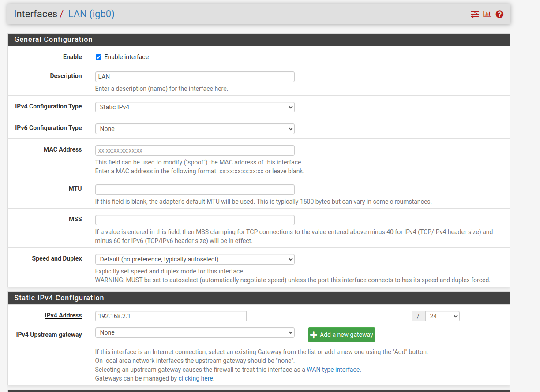Open the IPv4 Configuration Type dropdown
The height and width of the screenshot is (392, 540).
pyautogui.click(x=195, y=107)
